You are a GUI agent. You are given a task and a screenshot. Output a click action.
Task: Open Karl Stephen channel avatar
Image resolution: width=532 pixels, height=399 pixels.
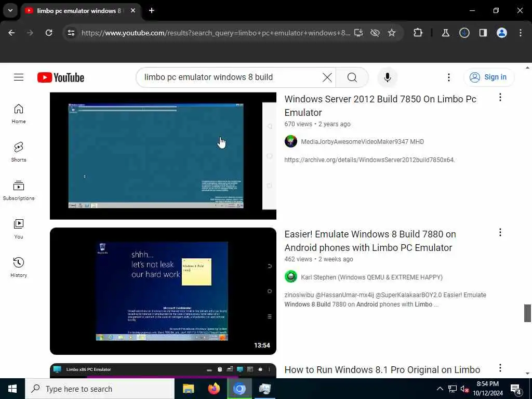click(291, 277)
